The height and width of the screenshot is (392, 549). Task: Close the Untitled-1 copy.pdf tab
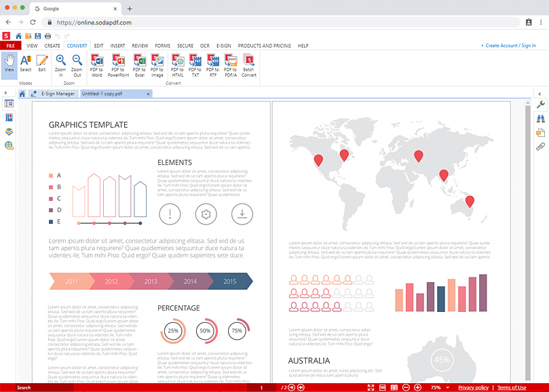148,94
